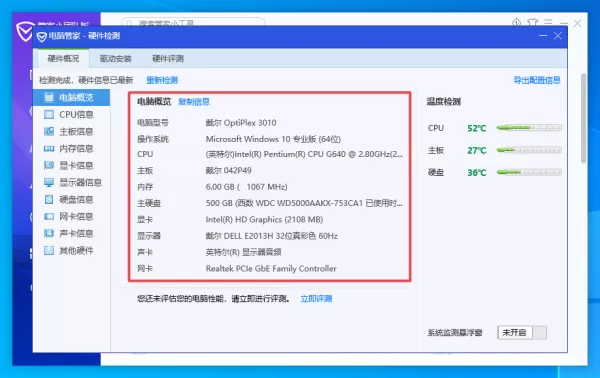Click the CPU temperature bar
Image resolution: width=600 pixels, height=378 pixels.
529,128
